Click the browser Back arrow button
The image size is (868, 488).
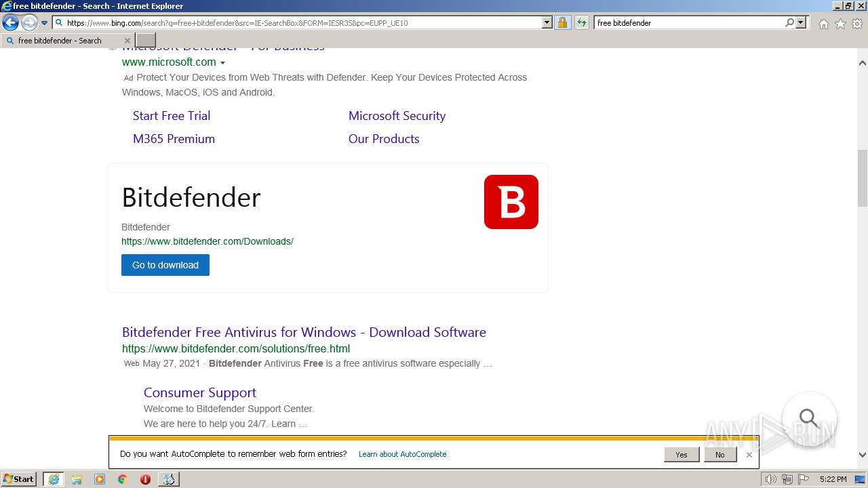click(10, 23)
